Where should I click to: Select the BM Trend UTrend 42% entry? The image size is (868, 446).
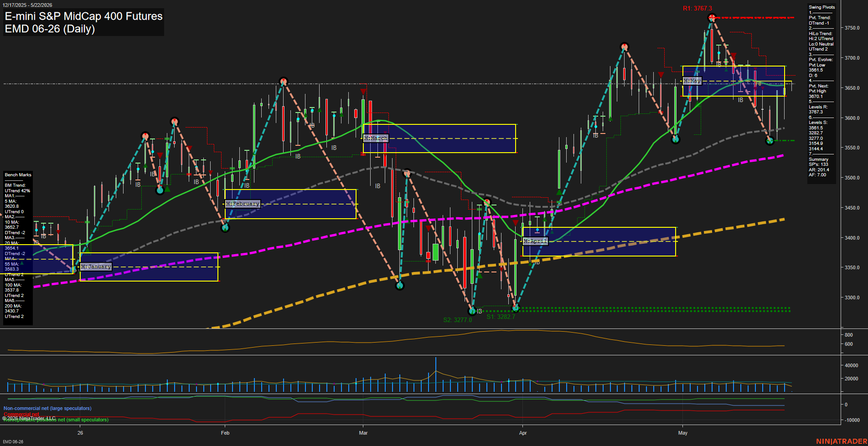point(17,188)
